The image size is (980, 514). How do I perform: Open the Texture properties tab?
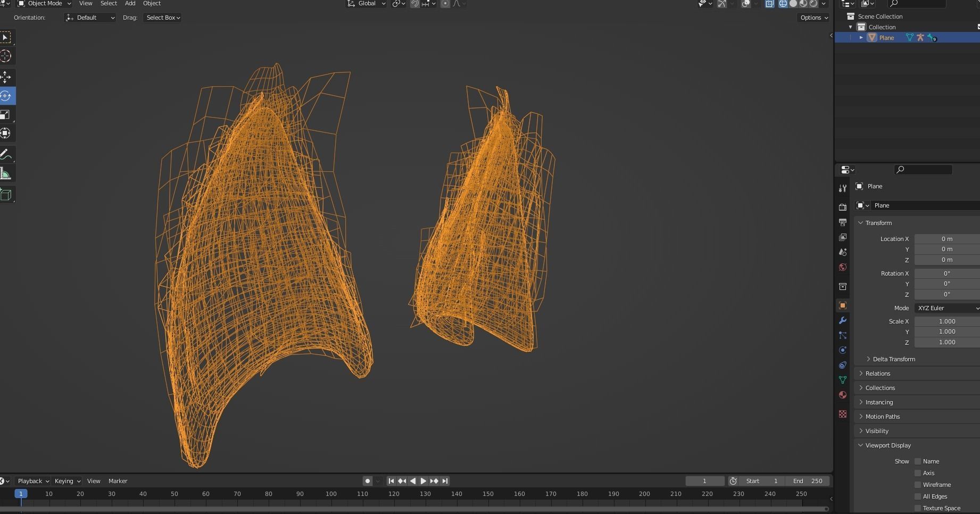[842, 414]
